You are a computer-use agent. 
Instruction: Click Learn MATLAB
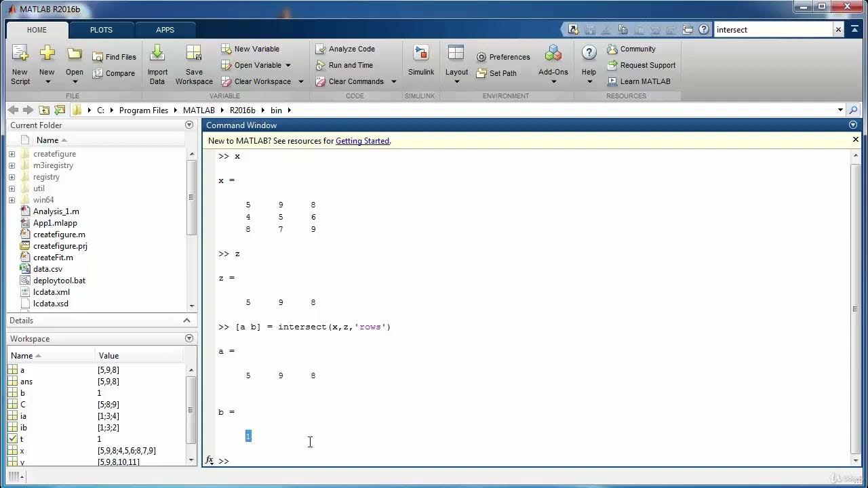pos(639,81)
